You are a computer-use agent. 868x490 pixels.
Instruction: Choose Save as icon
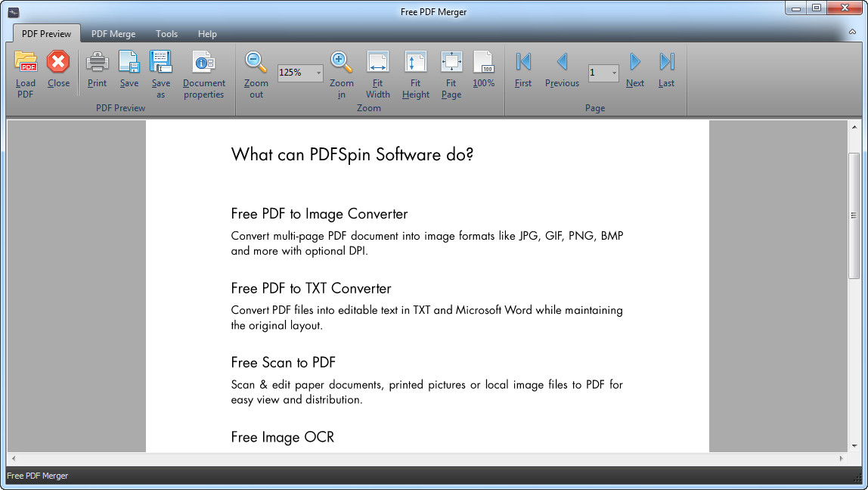(161, 75)
